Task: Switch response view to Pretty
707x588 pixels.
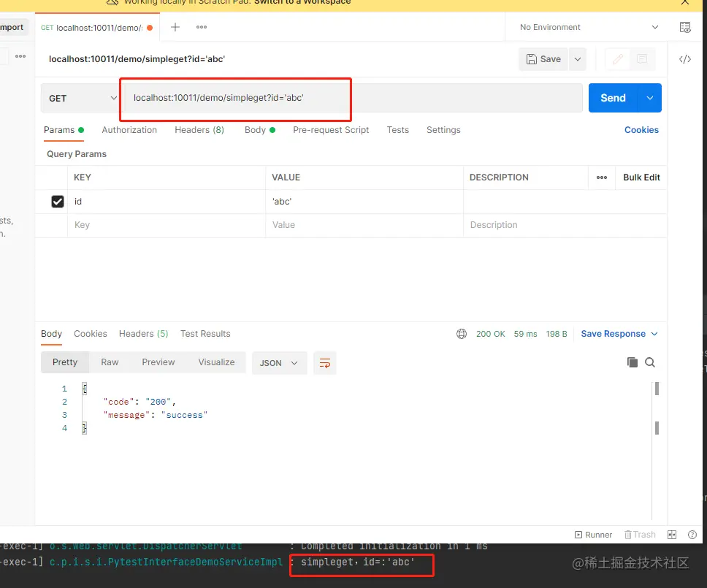Action: pos(65,362)
